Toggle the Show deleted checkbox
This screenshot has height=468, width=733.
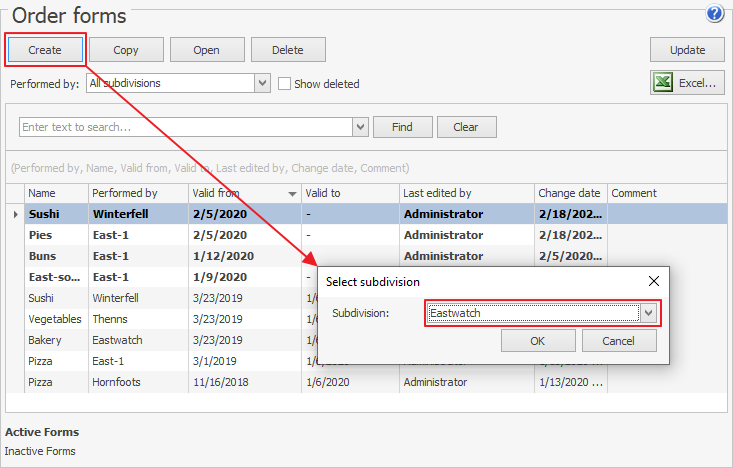[x=285, y=84]
